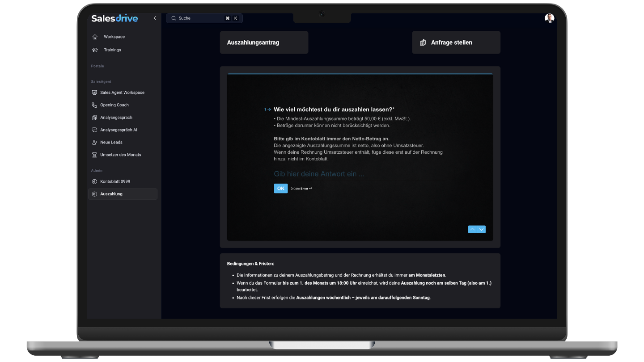The image size is (644, 362).
Task: Click the Analysegespräch AI chat icon
Action: (x=94, y=130)
